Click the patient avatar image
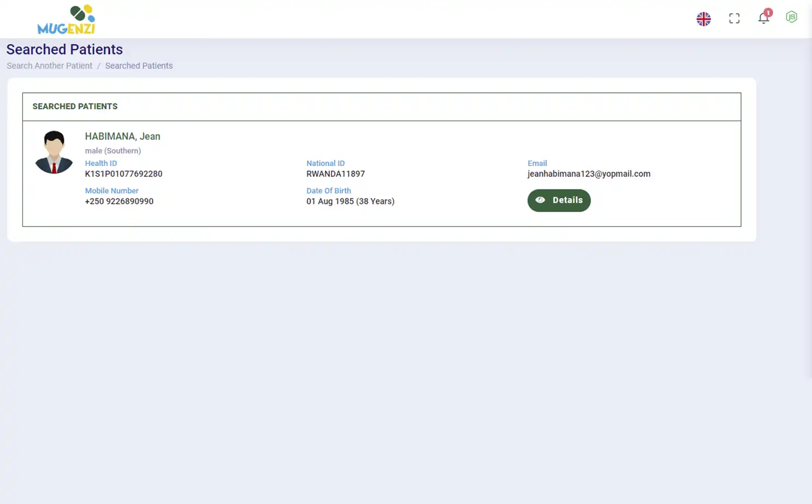 click(x=54, y=152)
